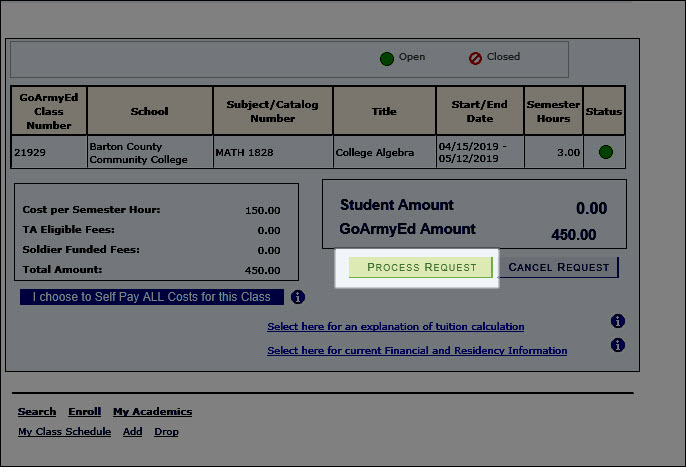Choose to Self Pay ALL Costs for this Class

coord(151,297)
